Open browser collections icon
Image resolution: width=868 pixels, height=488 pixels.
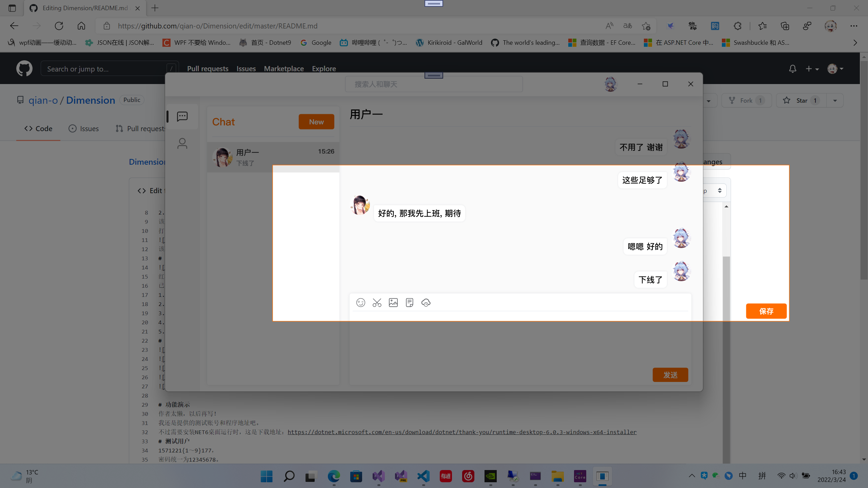785,26
